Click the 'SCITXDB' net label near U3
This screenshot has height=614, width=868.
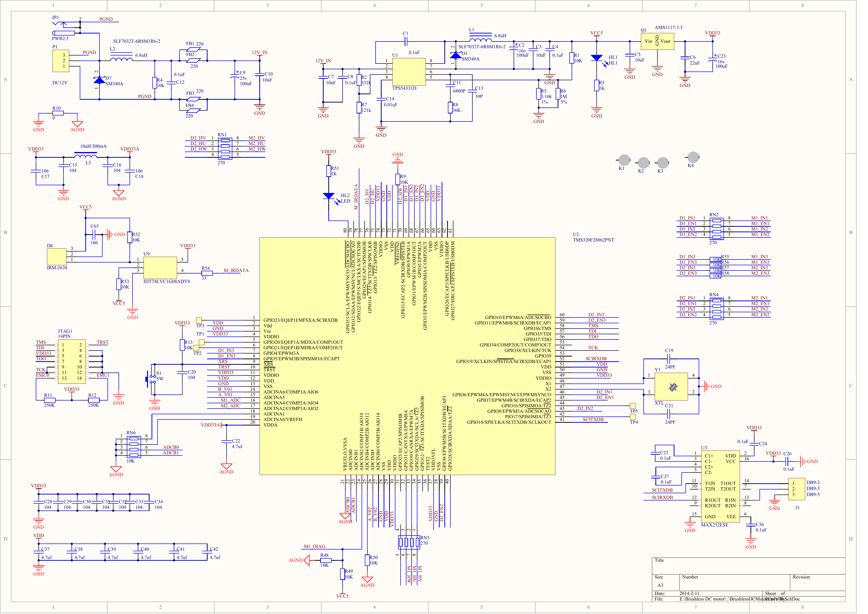(662, 491)
